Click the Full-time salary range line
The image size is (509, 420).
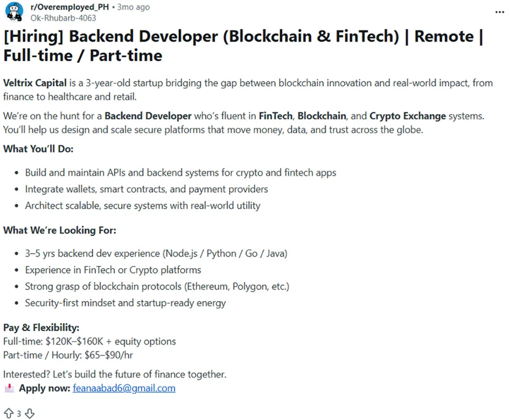tap(89, 341)
